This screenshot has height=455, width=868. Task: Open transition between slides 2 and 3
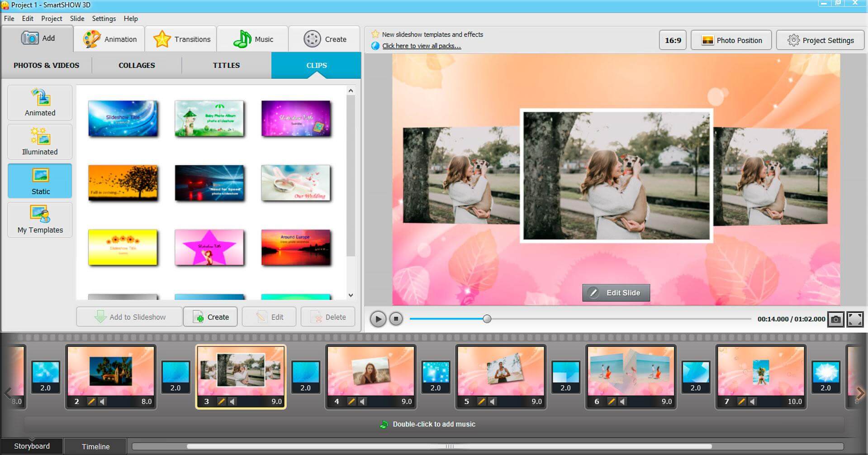(175, 377)
